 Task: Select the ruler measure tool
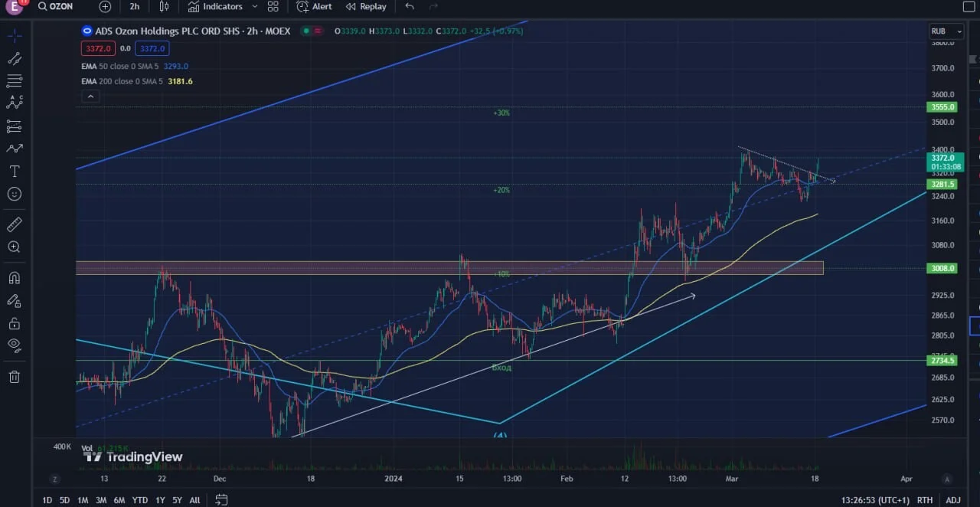pyautogui.click(x=15, y=224)
